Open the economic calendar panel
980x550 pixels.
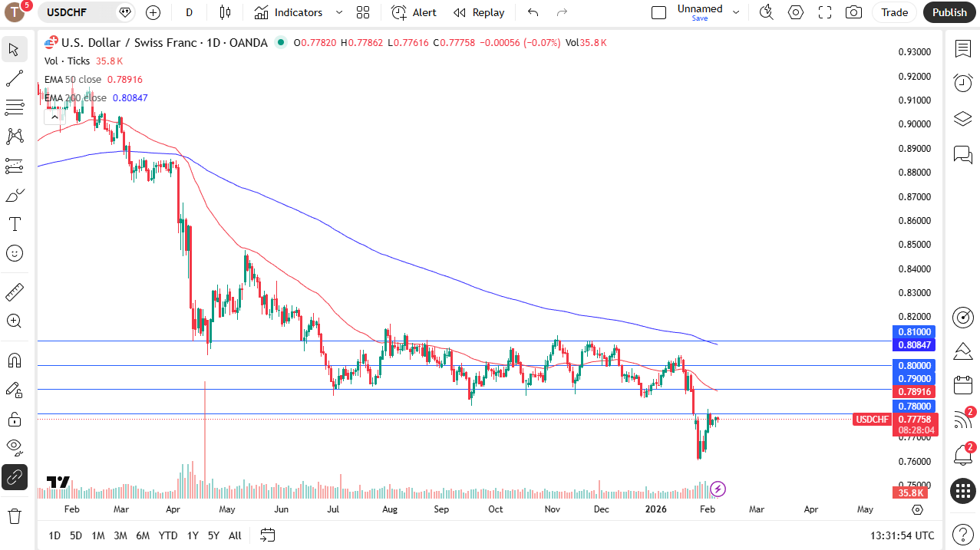(x=963, y=385)
